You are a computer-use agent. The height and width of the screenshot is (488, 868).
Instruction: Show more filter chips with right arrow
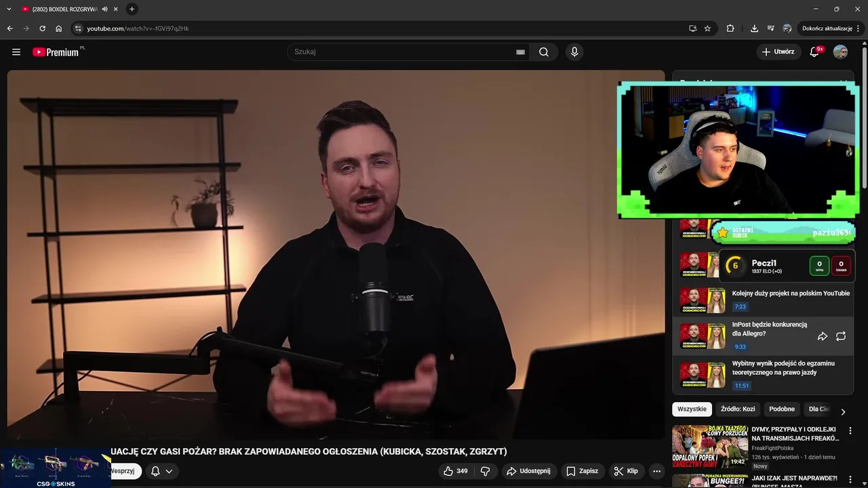[843, 411]
